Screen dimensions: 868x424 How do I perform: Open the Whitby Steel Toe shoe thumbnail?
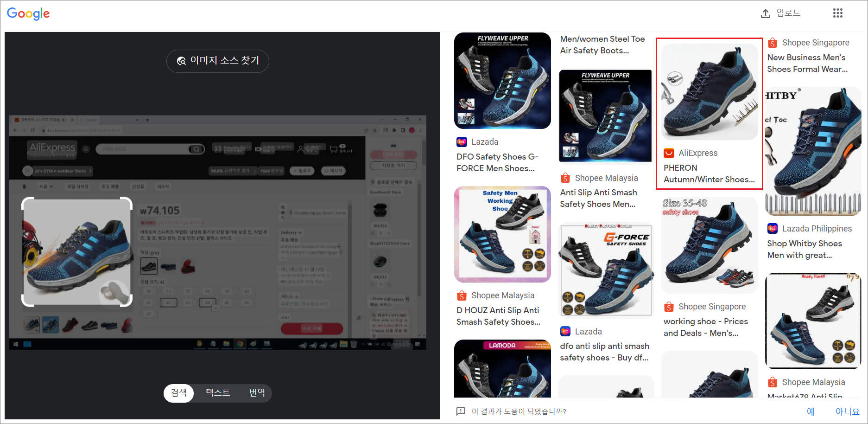click(813, 151)
